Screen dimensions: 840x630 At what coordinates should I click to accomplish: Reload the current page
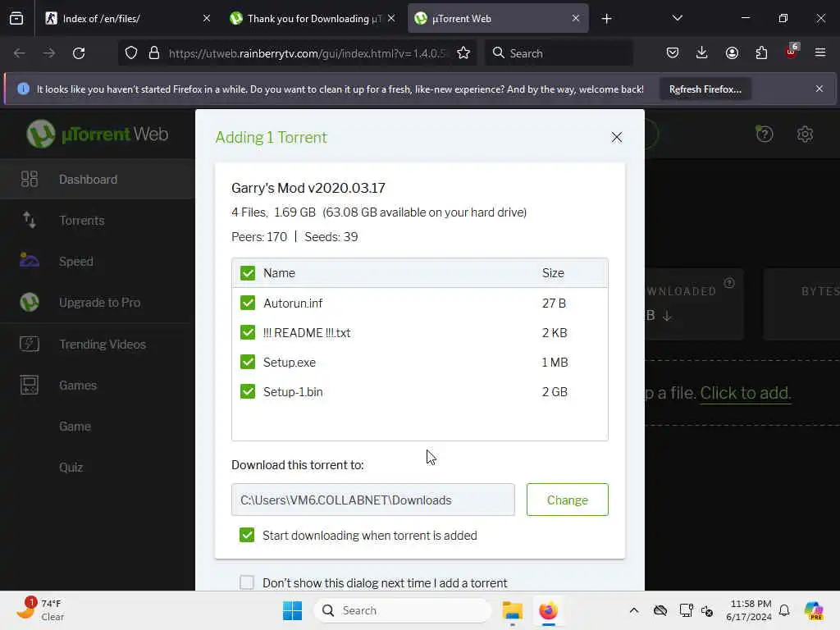79,53
